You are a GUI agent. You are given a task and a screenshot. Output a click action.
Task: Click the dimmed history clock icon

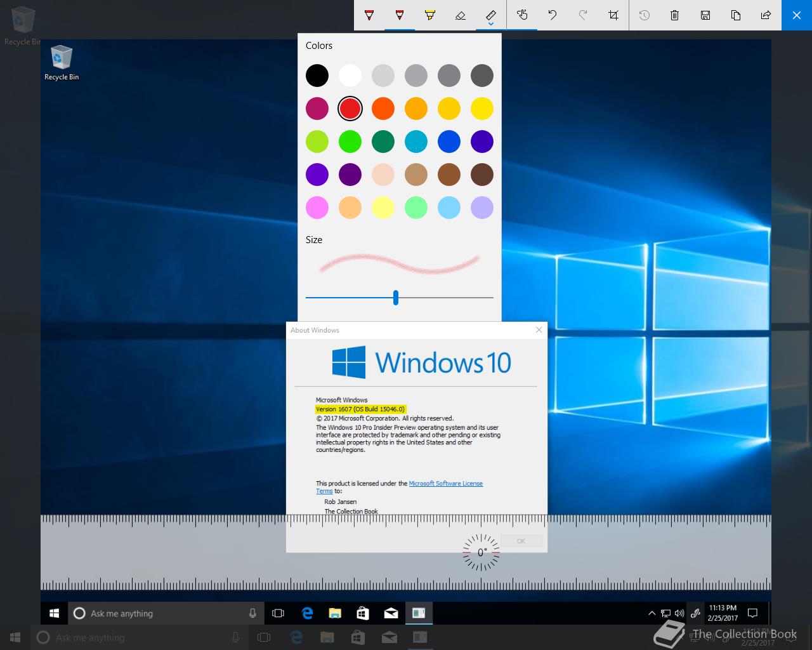pos(645,15)
